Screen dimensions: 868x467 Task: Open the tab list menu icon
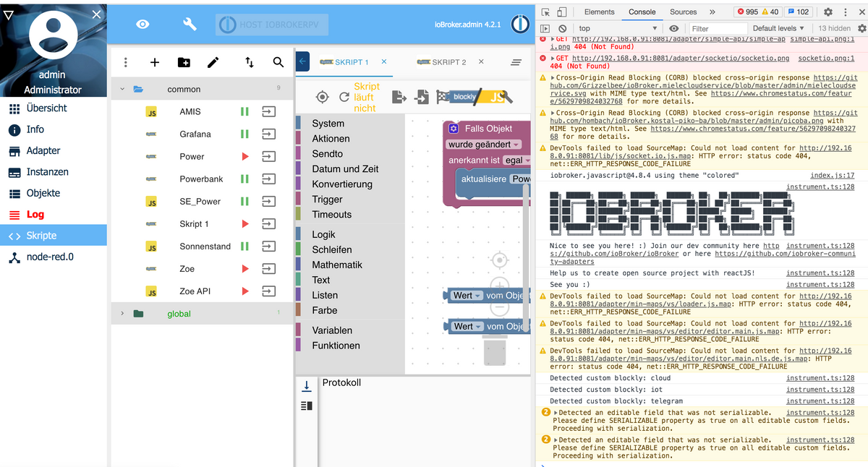(x=516, y=63)
